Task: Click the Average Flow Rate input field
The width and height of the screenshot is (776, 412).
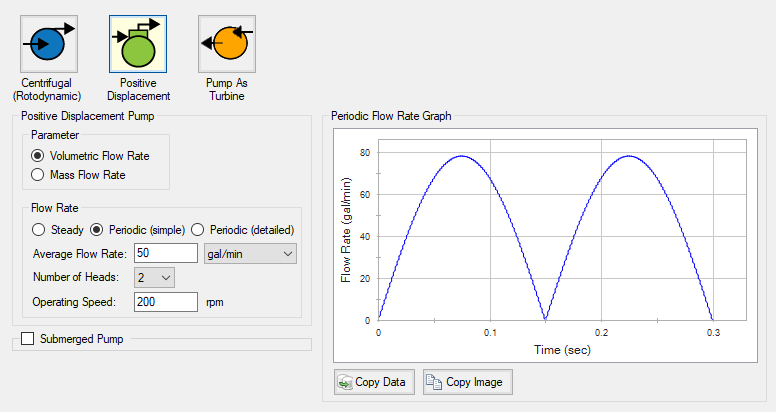Action: coord(165,253)
